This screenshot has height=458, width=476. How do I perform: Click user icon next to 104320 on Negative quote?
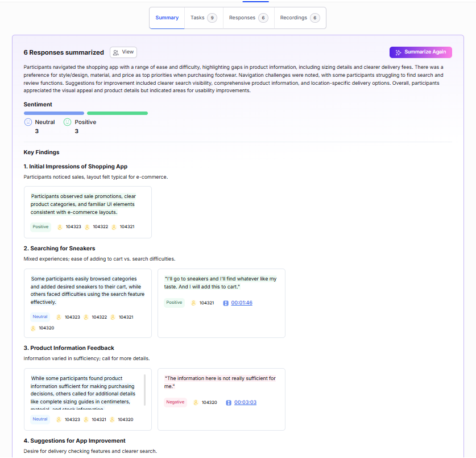click(x=196, y=402)
